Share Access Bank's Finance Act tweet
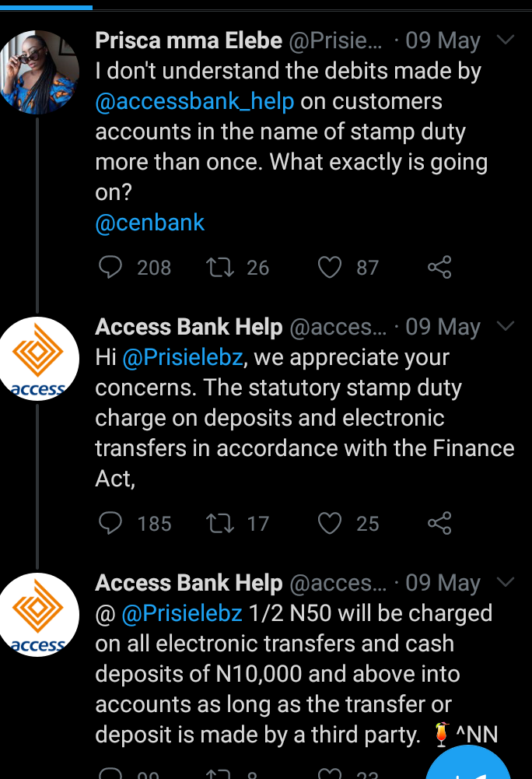 pyautogui.click(x=439, y=524)
